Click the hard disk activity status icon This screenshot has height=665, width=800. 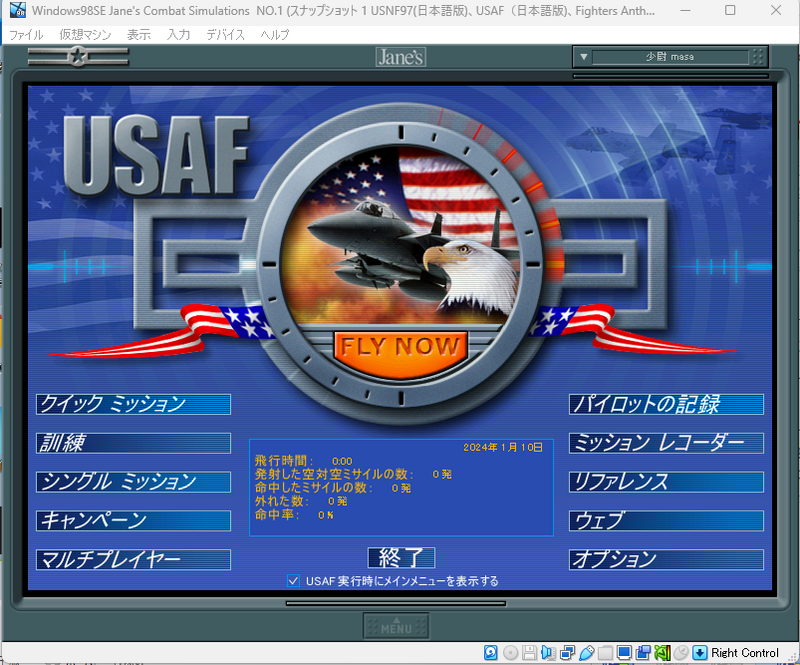(x=491, y=652)
